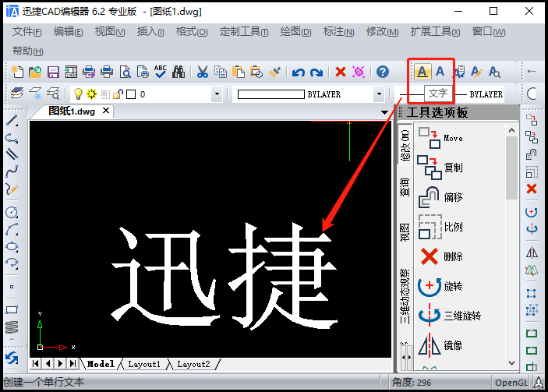Select the 查询 palette side tab
This screenshot has width=548, height=392.
point(405,187)
